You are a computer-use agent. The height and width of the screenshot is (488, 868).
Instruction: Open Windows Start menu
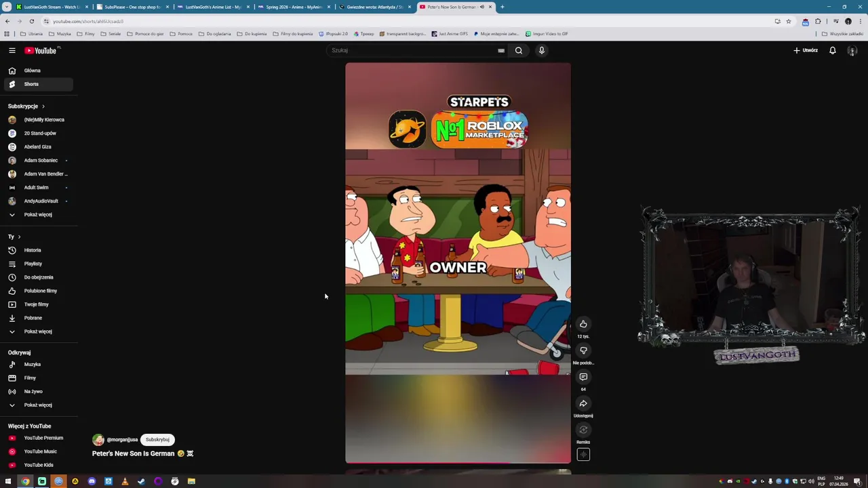(8, 481)
